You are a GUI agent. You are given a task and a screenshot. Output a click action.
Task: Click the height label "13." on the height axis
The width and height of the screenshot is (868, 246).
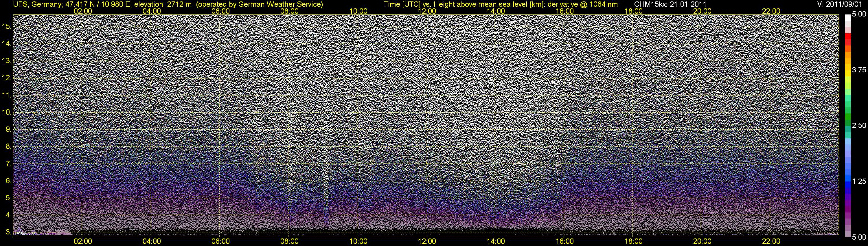tap(7, 61)
